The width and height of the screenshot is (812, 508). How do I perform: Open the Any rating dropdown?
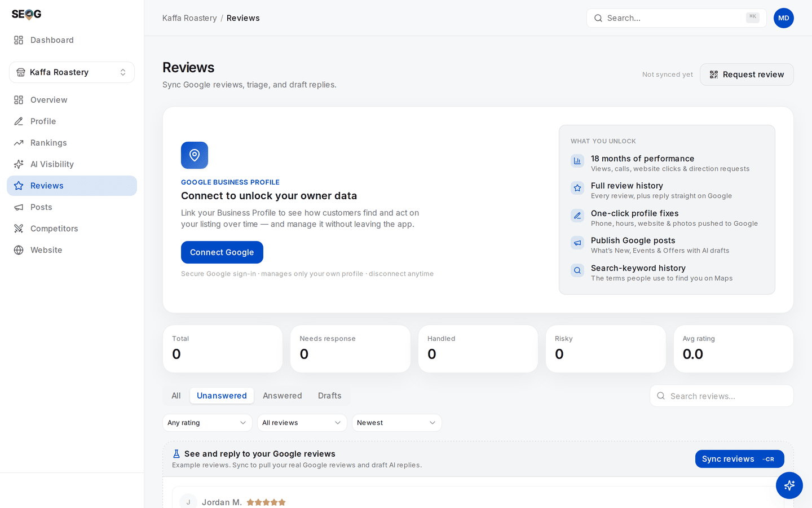(x=208, y=423)
